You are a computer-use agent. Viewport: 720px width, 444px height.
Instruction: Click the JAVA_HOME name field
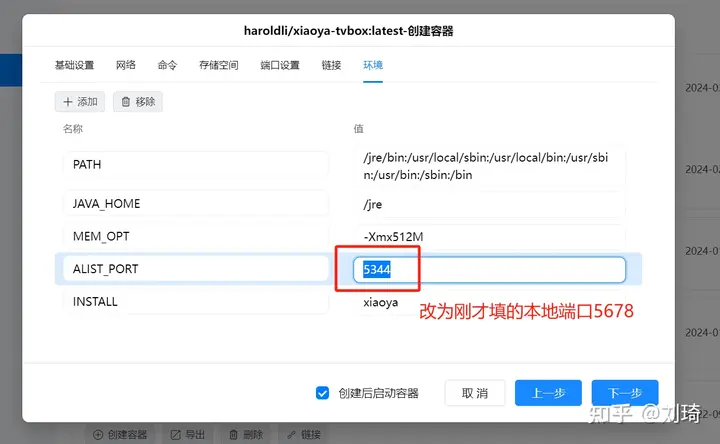(196, 203)
